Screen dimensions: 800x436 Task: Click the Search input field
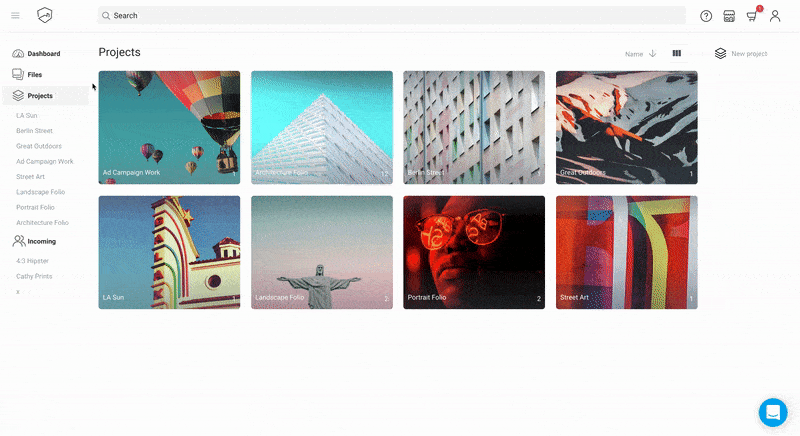[x=391, y=15]
